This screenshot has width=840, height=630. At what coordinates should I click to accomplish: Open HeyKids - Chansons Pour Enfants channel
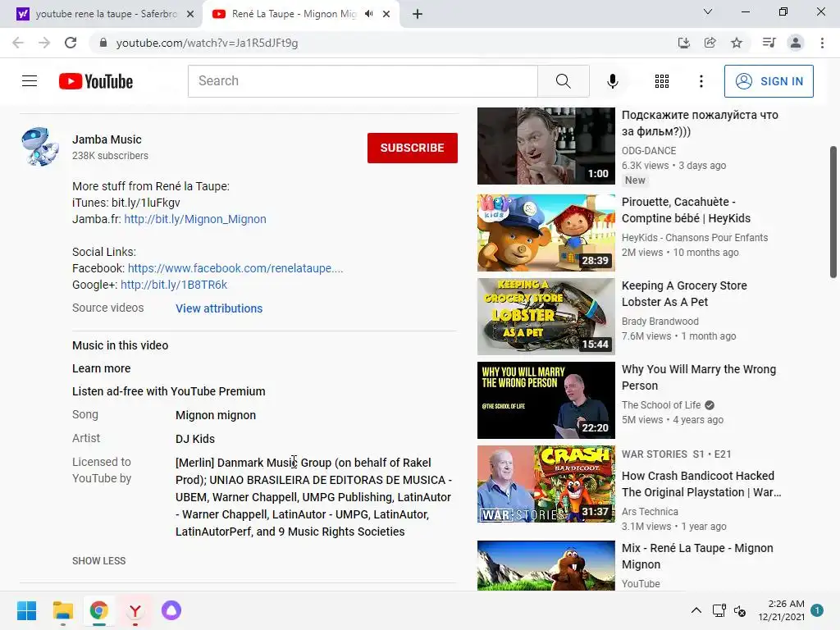(x=694, y=237)
